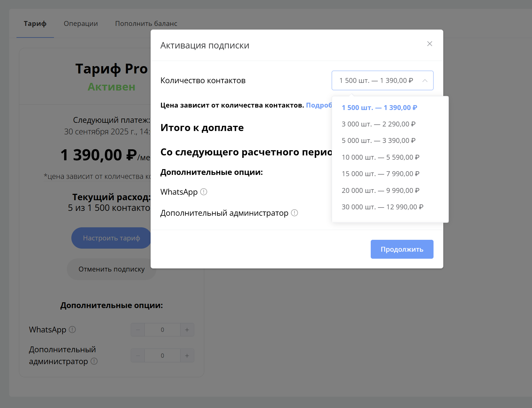
Task: Increase WhatsApp quantity with plus button
Action: tap(187, 329)
